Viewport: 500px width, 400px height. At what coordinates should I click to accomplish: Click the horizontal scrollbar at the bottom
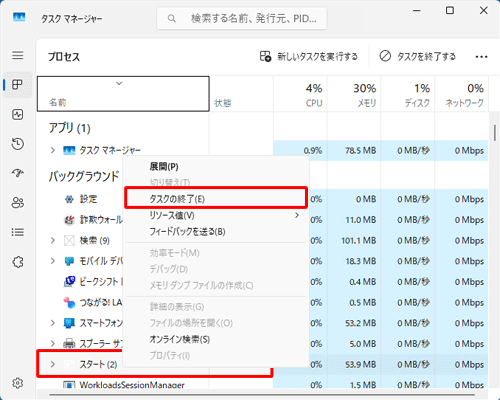[x=263, y=395]
